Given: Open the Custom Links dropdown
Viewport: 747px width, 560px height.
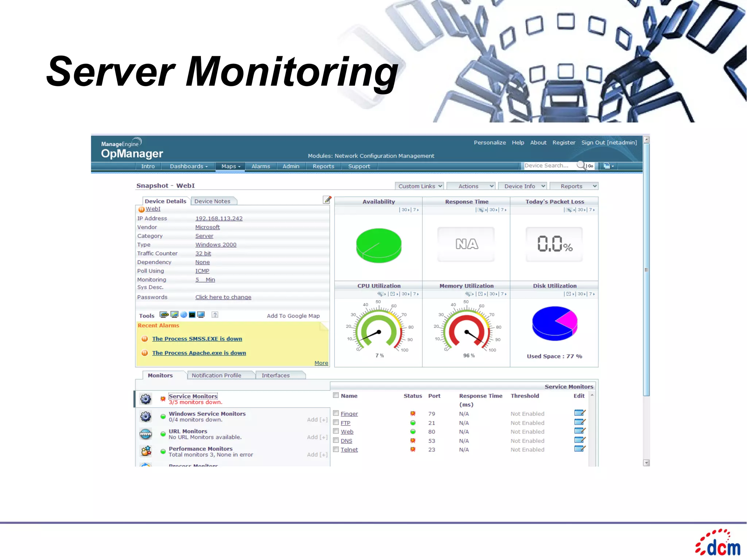Looking at the screenshot, I should 419,186.
